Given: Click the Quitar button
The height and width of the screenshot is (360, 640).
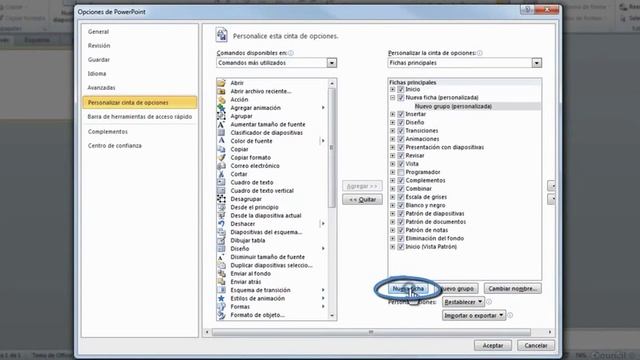Looking at the screenshot, I should [x=362, y=200].
